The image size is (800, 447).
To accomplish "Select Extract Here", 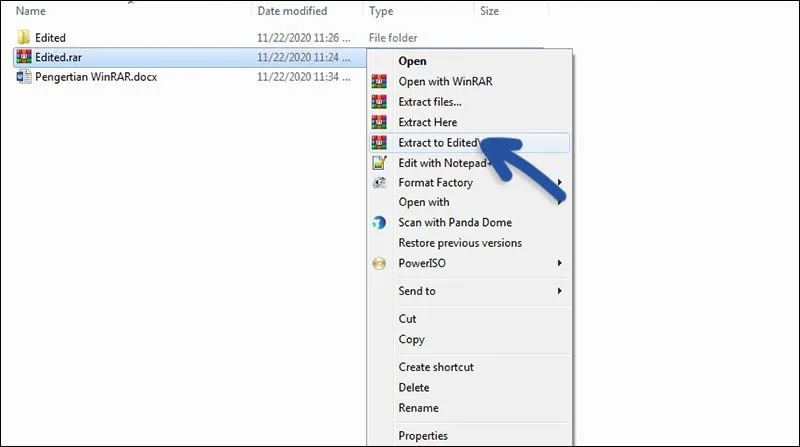I will click(469, 122).
